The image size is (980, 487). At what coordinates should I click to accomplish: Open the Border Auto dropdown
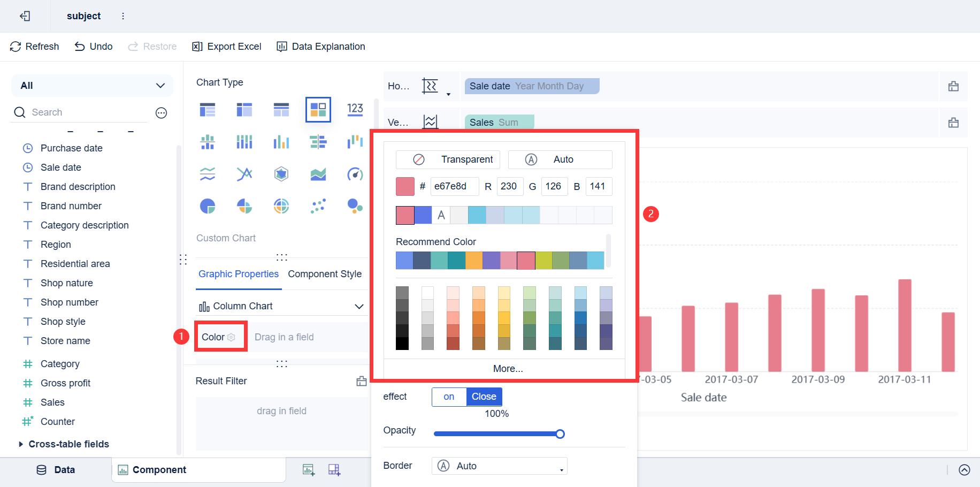499,466
